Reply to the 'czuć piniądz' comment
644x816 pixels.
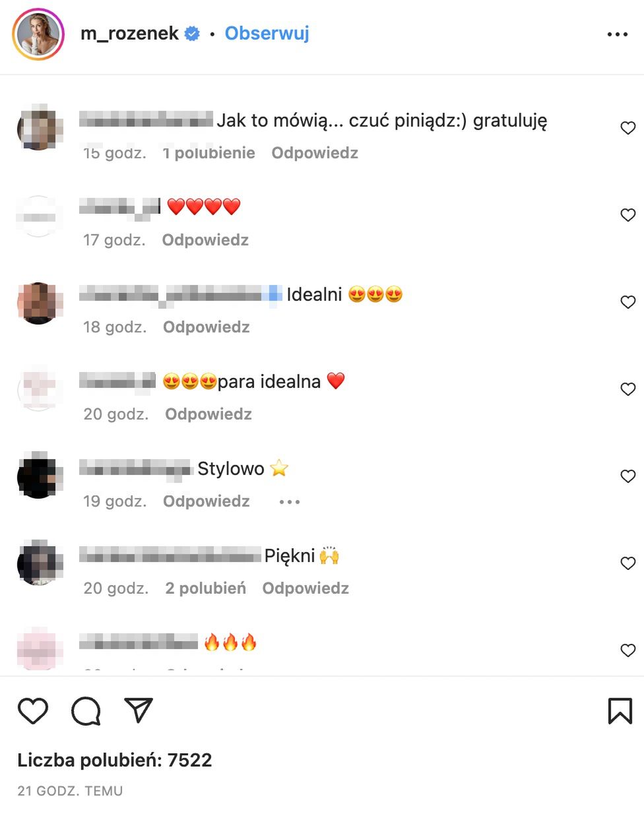pos(315,153)
